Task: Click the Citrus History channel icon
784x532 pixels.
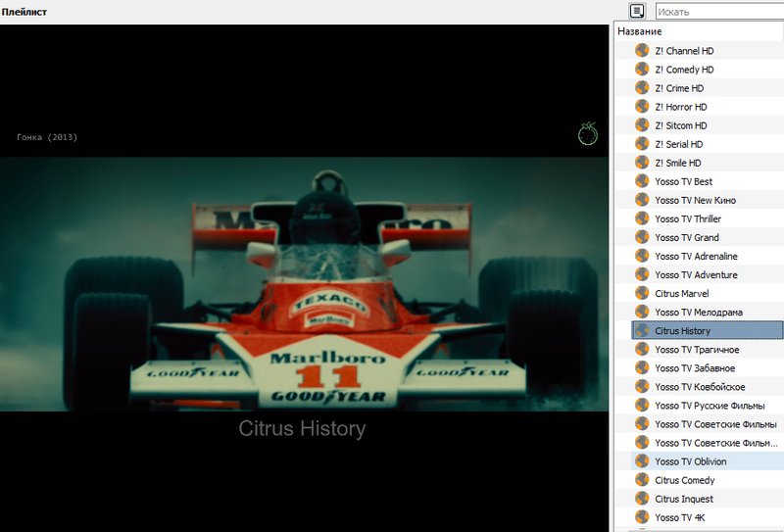Action: click(642, 330)
